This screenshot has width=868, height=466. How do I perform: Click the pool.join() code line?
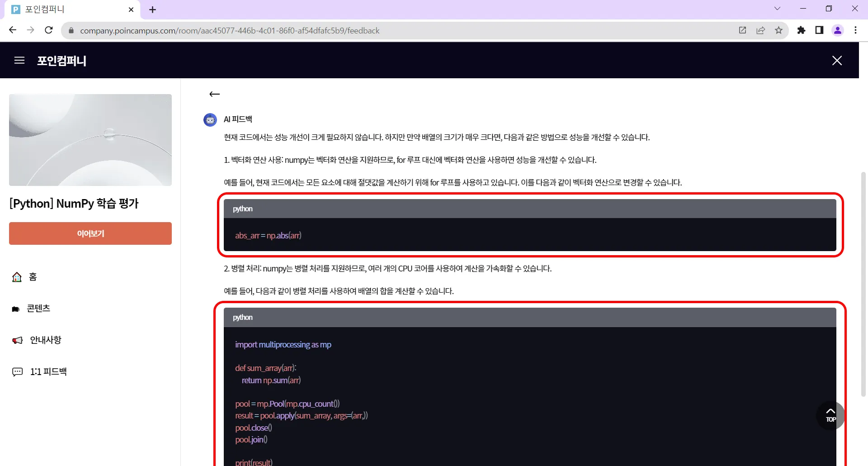click(x=251, y=439)
